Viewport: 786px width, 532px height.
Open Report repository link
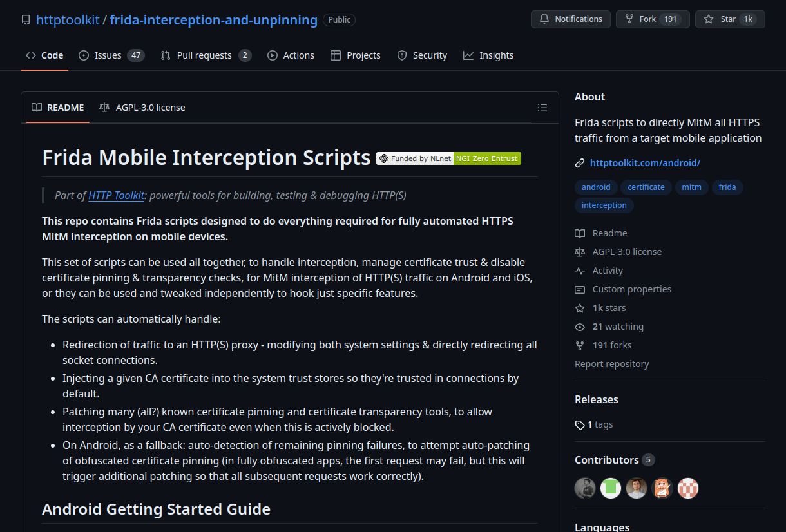coord(611,364)
